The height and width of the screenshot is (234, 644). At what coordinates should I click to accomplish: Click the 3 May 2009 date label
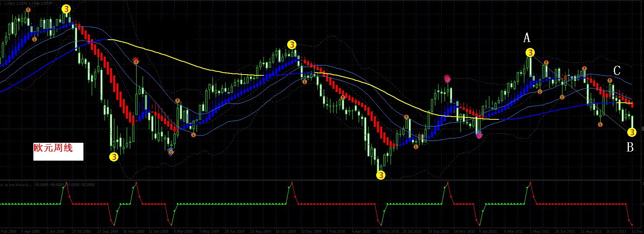click(x=209, y=231)
